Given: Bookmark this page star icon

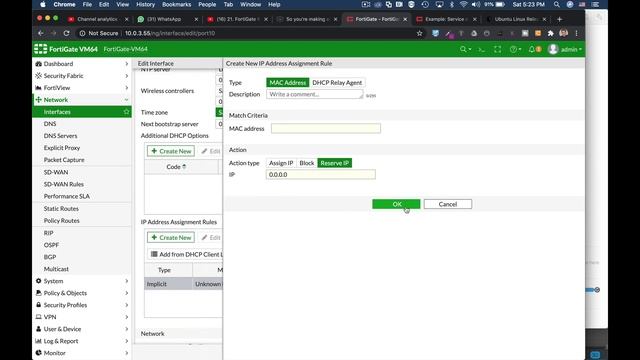Looking at the screenshot, I should [x=419, y=33].
